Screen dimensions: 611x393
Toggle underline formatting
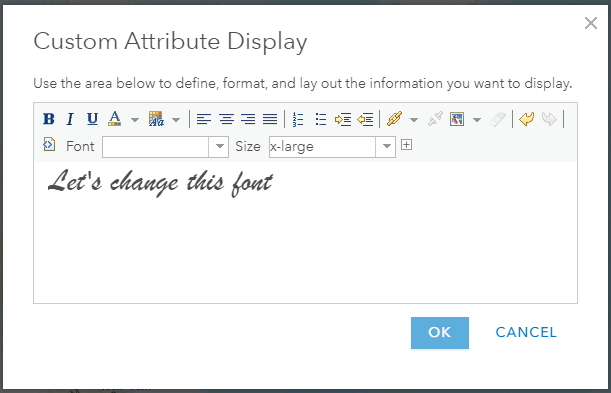coord(92,119)
